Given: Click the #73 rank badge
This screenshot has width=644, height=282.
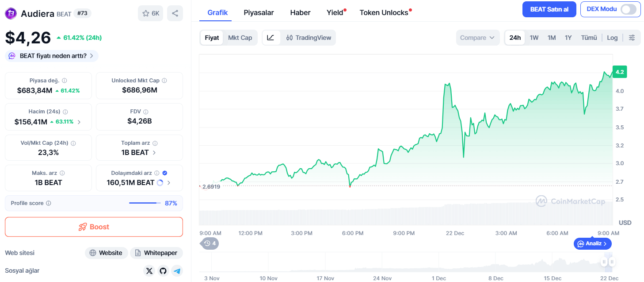Looking at the screenshot, I should point(82,13).
